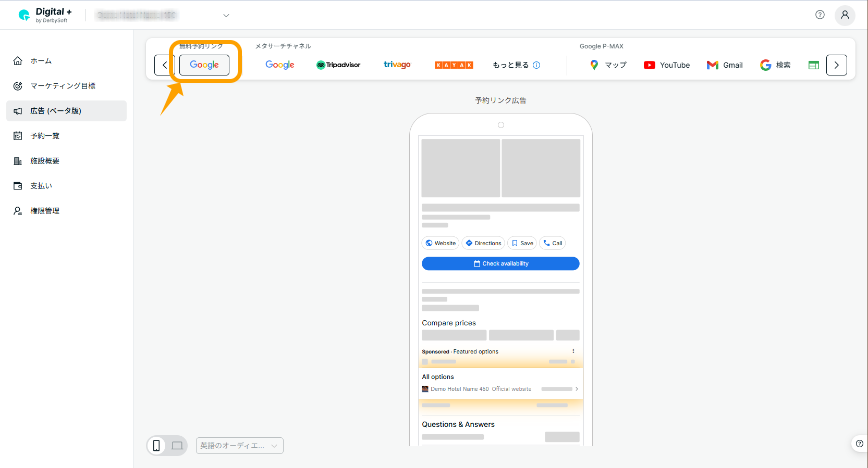Open the ホーム sidebar item
The width and height of the screenshot is (868, 468).
point(66,61)
